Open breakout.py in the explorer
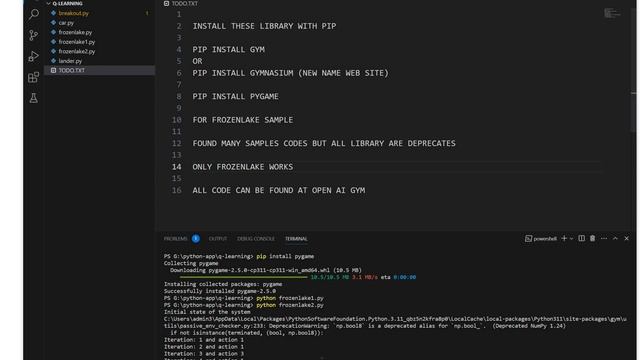The width and height of the screenshot is (640, 360). [x=73, y=13]
